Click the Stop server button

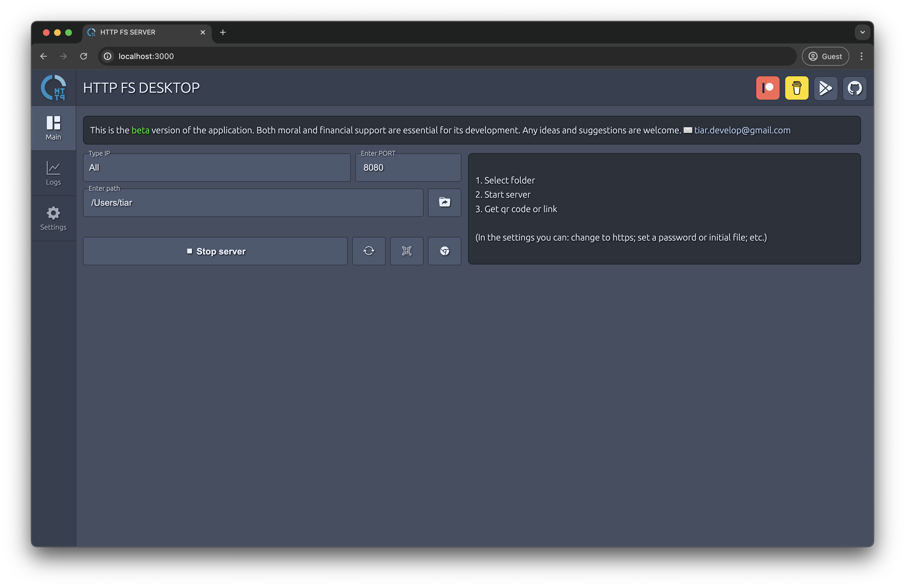coord(215,251)
